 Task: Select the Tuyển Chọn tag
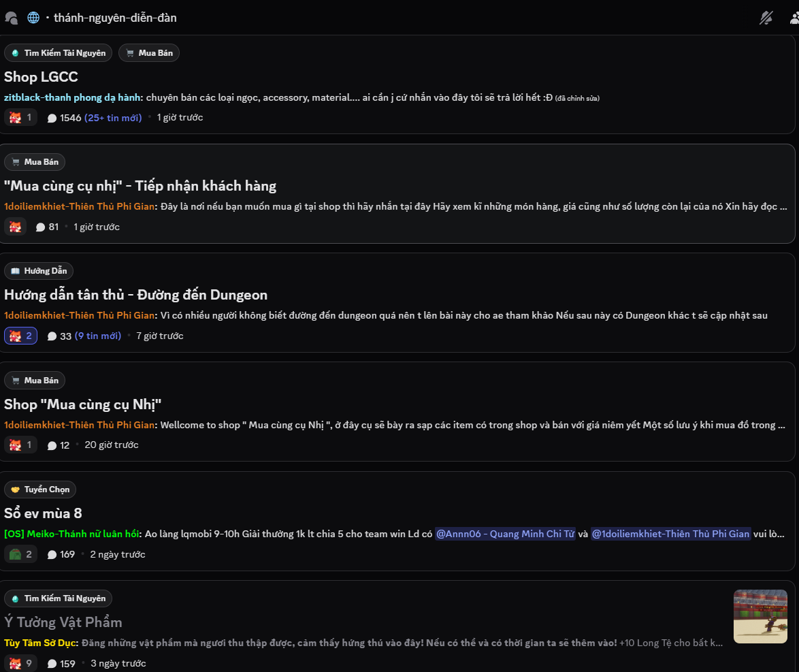[40, 490]
